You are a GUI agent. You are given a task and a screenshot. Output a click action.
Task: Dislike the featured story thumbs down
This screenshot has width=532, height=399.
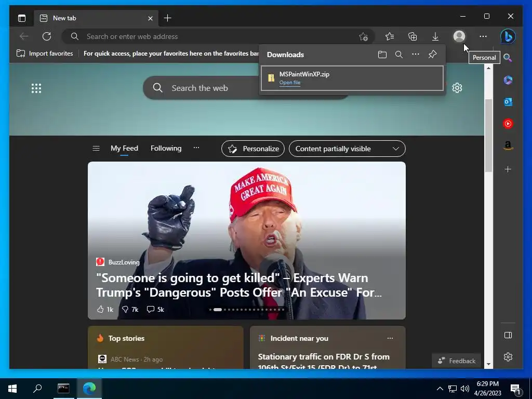[x=130, y=309]
